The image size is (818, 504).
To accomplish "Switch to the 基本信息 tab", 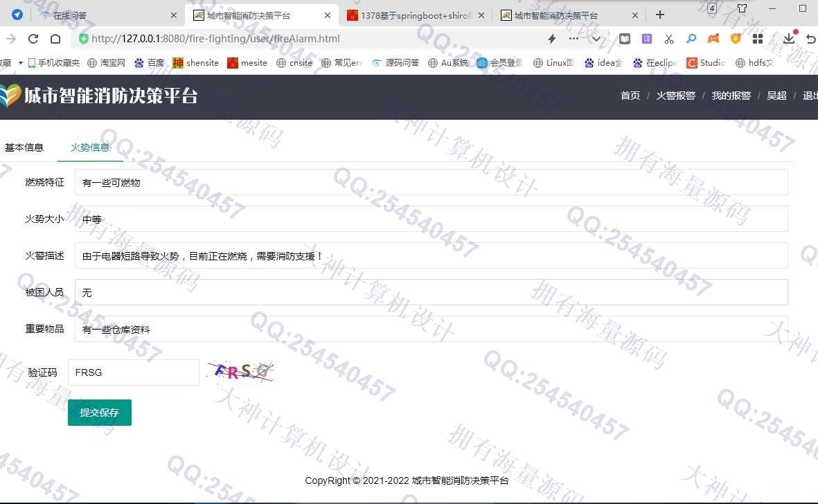I will click(24, 147).
